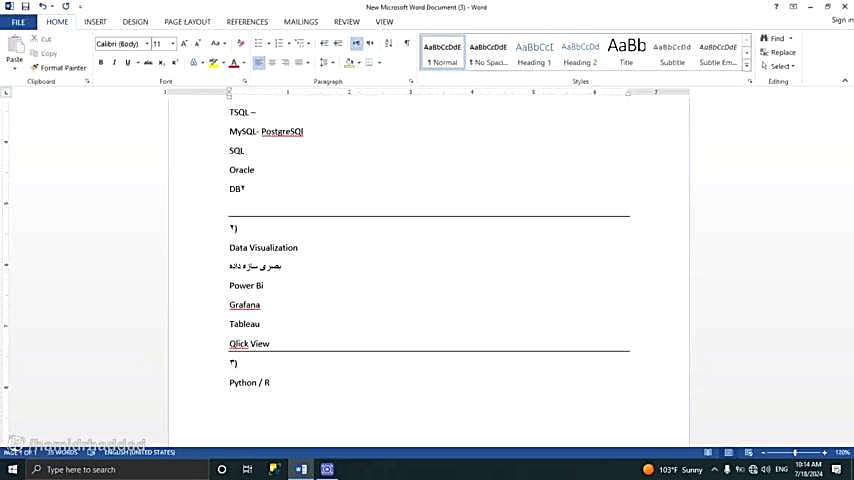Undo the last action
The image size is (854, 480).
[42, 7]
